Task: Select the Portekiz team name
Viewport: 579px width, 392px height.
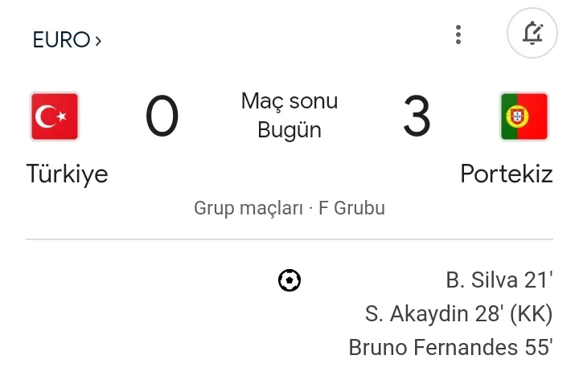Action: coord(507,174)
